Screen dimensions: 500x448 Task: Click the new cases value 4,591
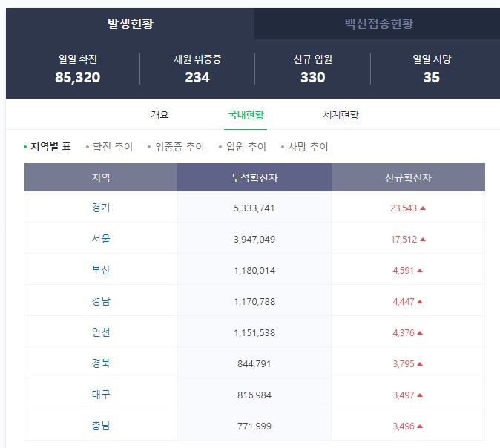pyautogui.click(x=404, y=271)
